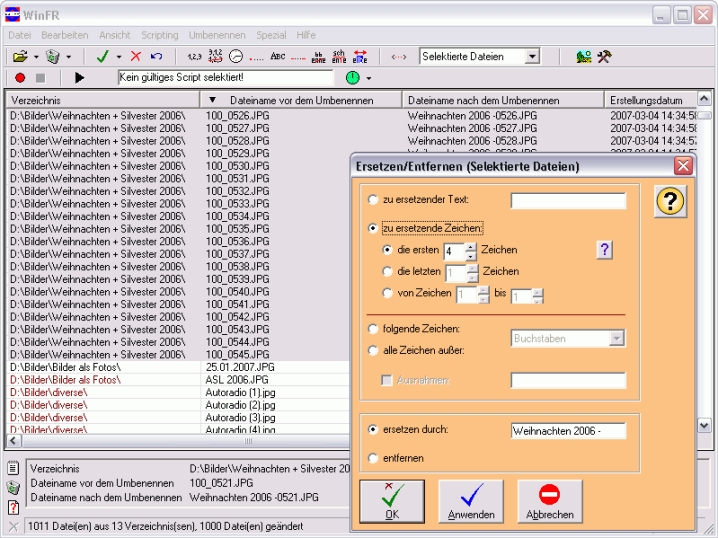Click the undo arrow toolbar icon
Viewport: 718px width, 538px height.
(156, 57)
